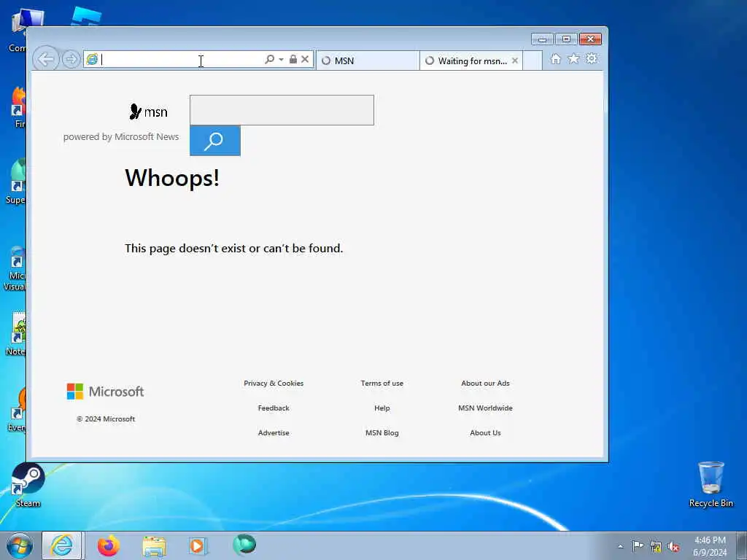Viewport: 747px width, 560px height.
Task: Open the About Us link
Action: [485, 433]
